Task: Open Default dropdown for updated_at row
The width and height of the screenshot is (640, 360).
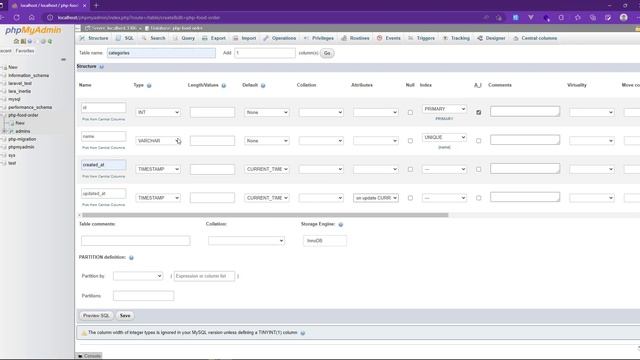Action: coord(267,198)
